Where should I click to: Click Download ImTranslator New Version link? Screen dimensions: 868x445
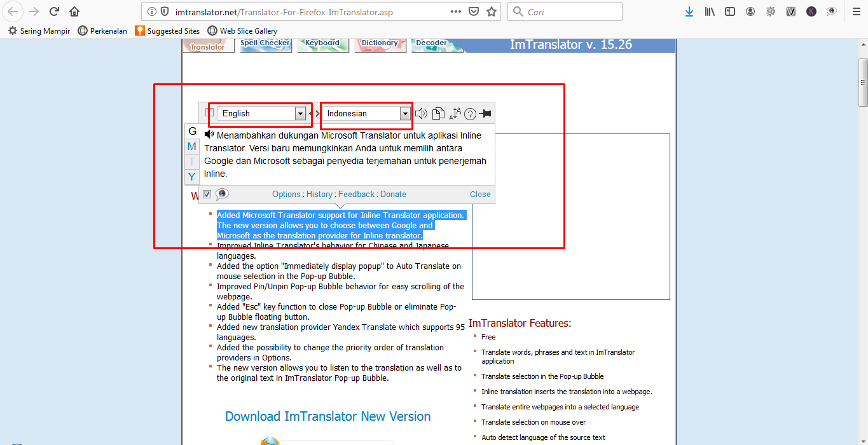click(328, 416)
